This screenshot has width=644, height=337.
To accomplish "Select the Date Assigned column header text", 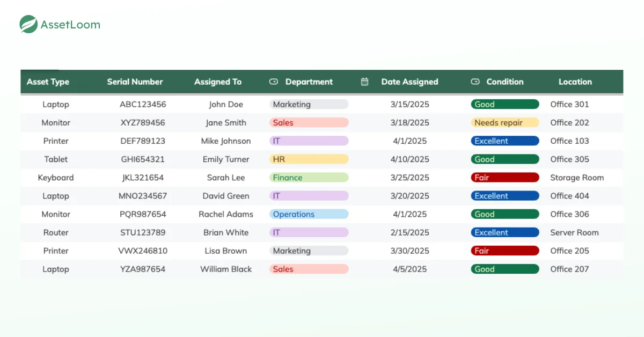I will click(409, 82).
